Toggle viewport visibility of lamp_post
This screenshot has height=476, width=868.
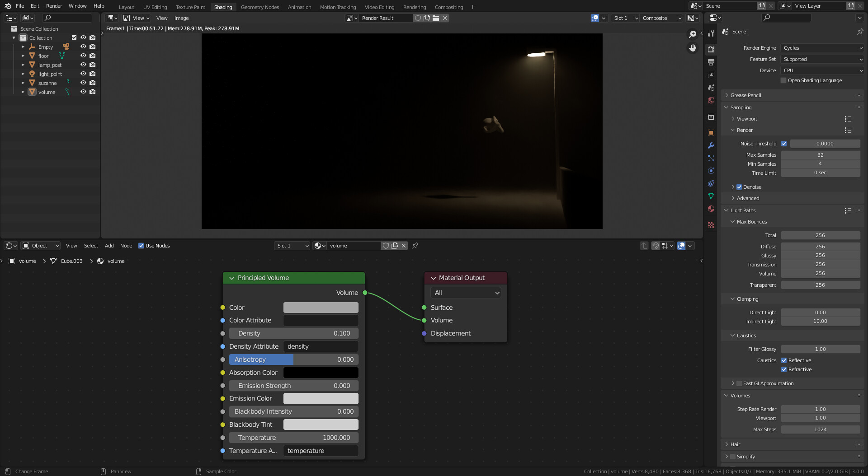pyautogui.click(x=83, y=65)
